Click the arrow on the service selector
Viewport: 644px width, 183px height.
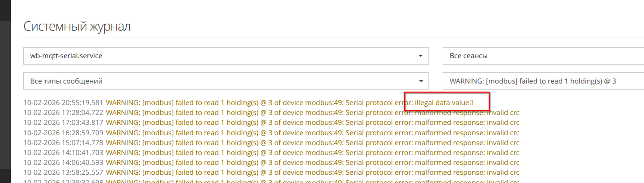421,56
